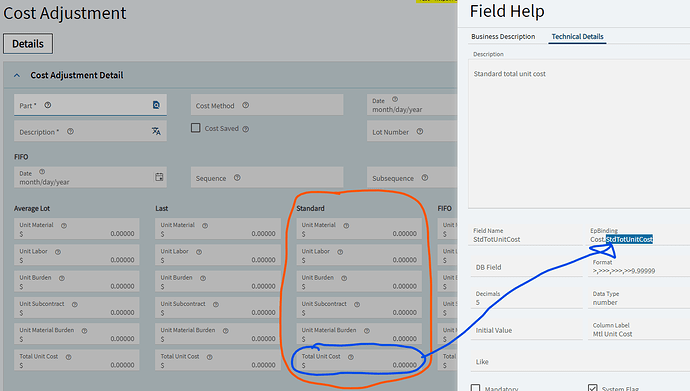The width and height of the screenshot is (690, 391).
Task: Toggle the System Flag checkbox
Action: click(593, 388)
